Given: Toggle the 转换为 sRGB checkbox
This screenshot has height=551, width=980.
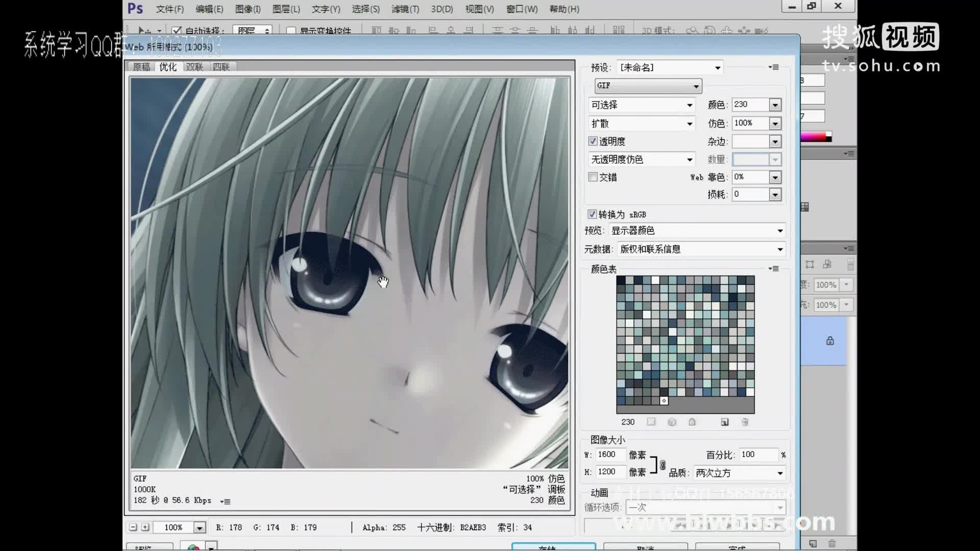Looking at the screenshot, I should click(592, 214).
